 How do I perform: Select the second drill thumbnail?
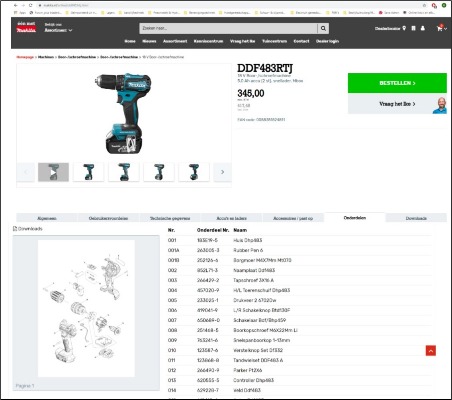89,172
